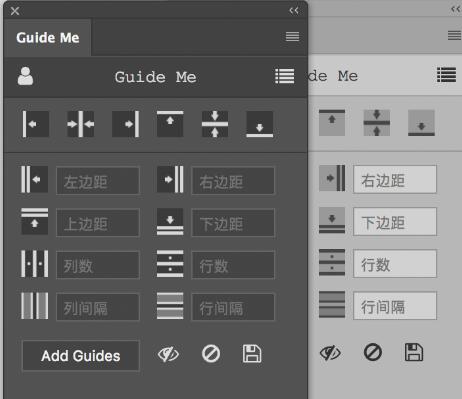Focus the 列间隔 input field

[98, 307]
